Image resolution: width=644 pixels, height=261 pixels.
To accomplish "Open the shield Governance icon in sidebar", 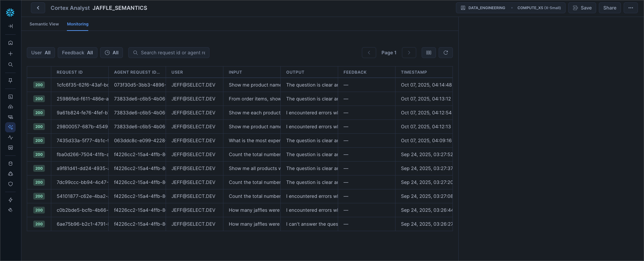I will click(x=11, y=184).
